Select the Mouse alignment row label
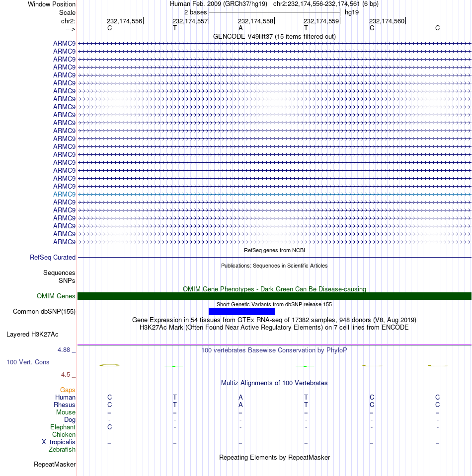Screen dimensions: 472x476 [x=66, y=412]
